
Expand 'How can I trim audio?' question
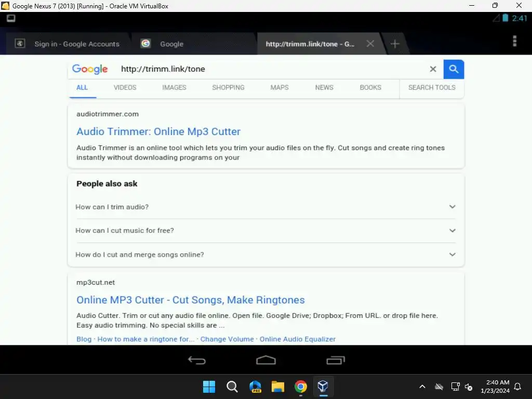click(265, 207)
